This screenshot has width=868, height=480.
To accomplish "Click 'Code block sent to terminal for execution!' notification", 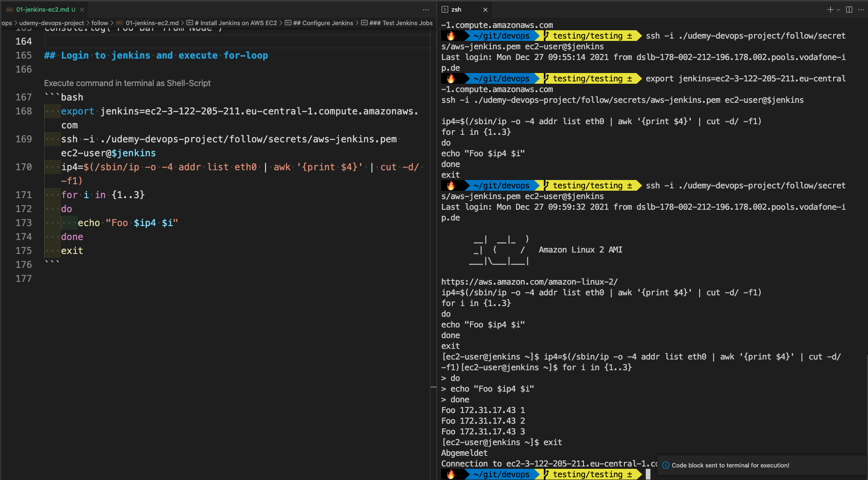I will click(x=730, y=465).
